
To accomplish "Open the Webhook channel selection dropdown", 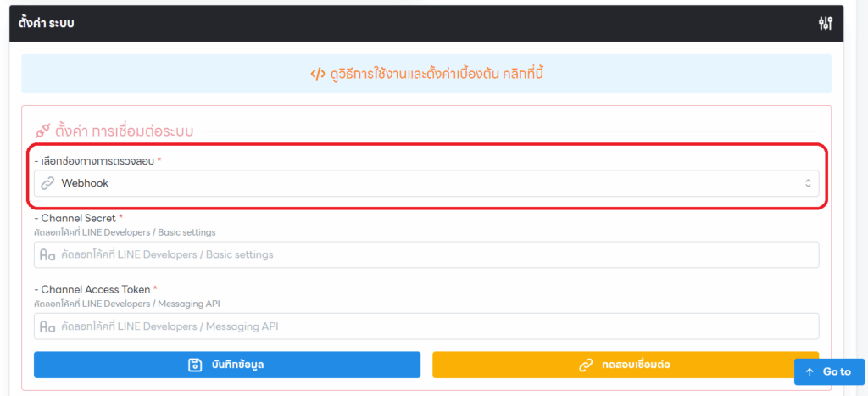I will (x=426, y=183).
